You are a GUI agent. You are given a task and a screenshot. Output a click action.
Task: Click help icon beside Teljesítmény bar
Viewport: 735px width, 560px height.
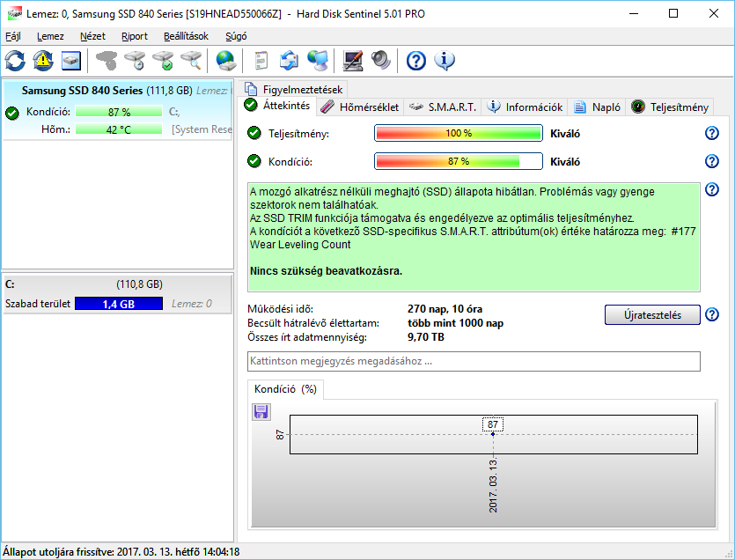pos(712,133)
